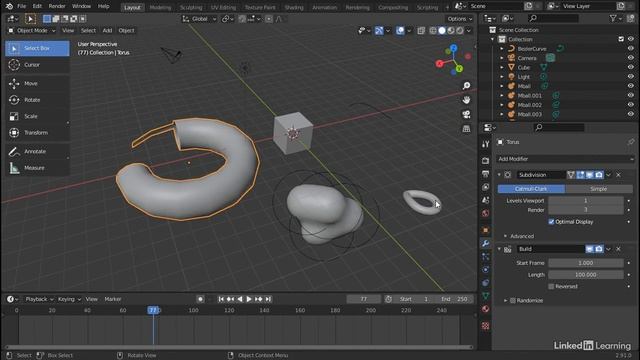The width and height of the screenshot is (640, 360).
Task: Open the Global transform orientation dropdown
Action: [199, 19]
